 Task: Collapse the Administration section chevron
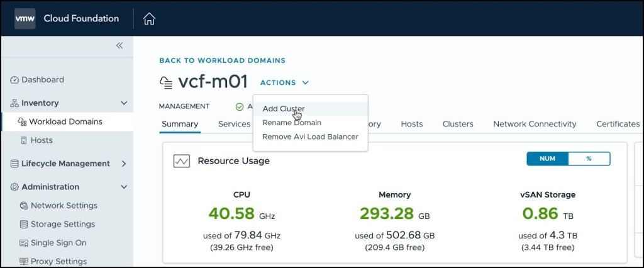coord(124,187)
